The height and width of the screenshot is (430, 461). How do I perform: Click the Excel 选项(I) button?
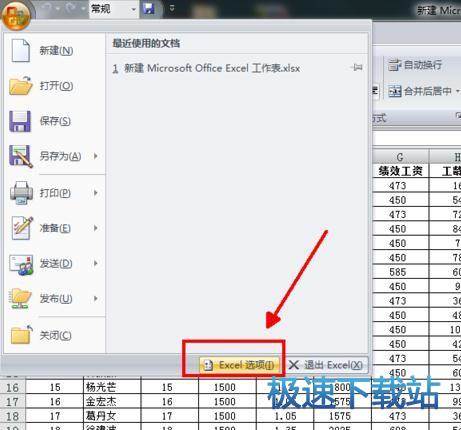[239, 365]
